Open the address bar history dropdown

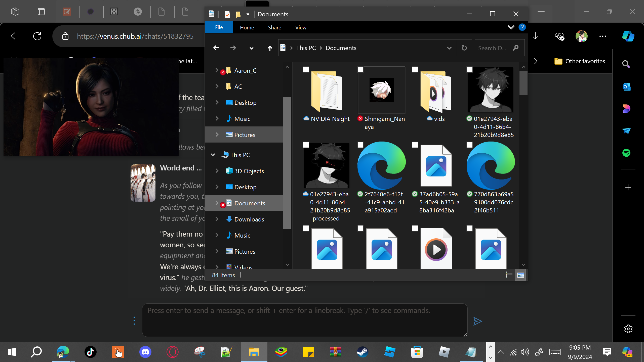(449, 48)
